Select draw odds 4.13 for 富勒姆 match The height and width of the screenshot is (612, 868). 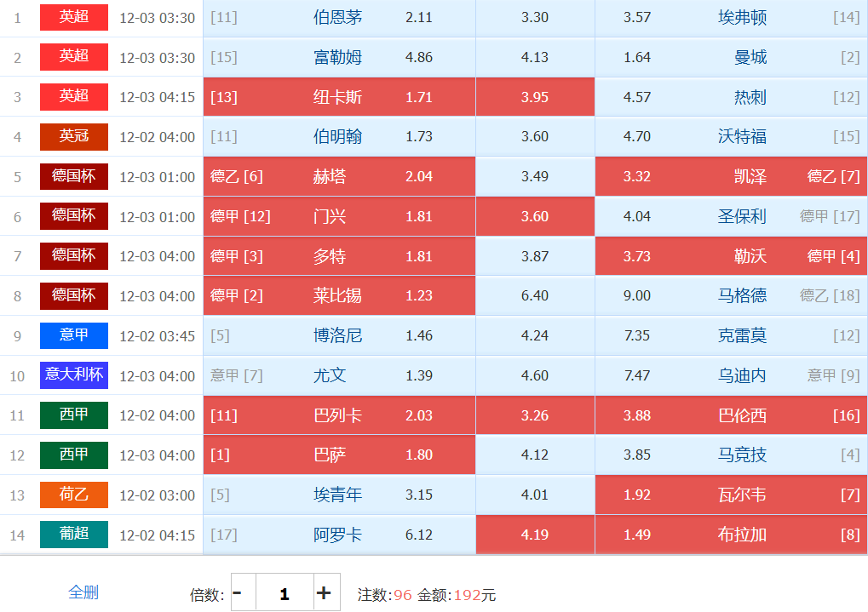point(534,58)
